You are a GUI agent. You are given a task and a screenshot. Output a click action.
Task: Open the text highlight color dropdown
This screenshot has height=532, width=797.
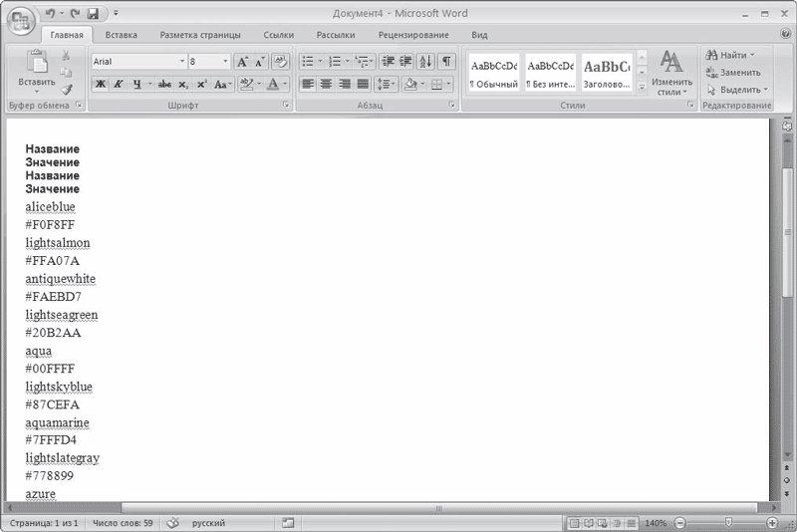coord(259,85)
